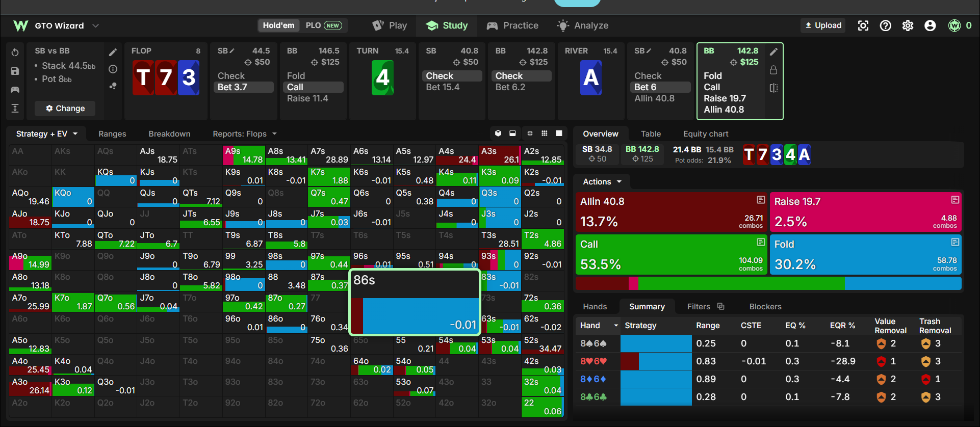980x427 pixels.
Task: Select the compact grid layout icon
Action: (x=530, y=134)
